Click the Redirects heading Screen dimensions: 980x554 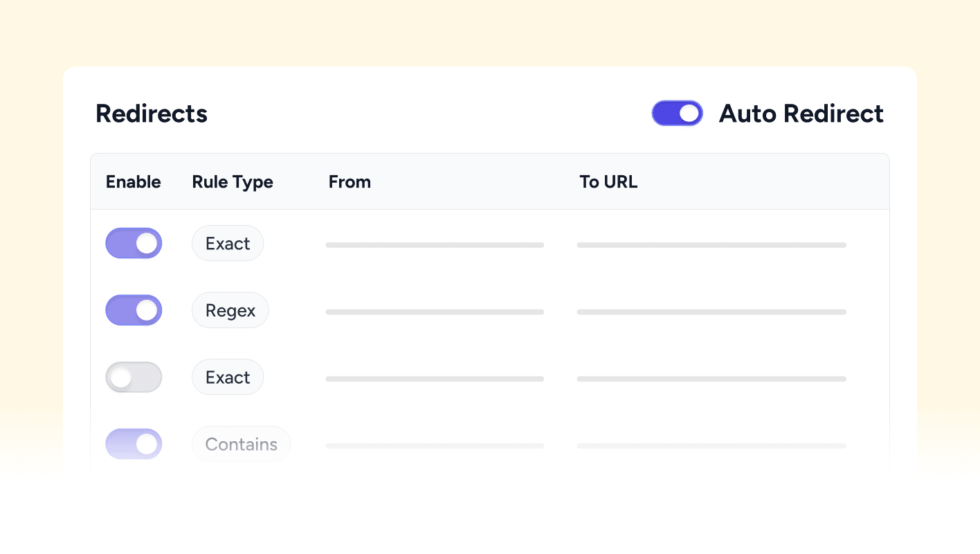point(152,113)
